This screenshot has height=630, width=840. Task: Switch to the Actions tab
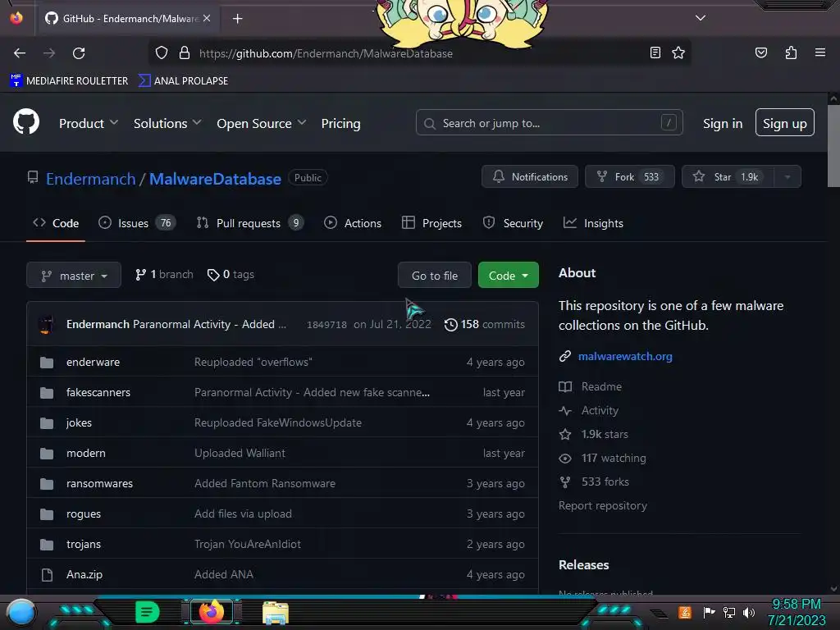(x=353, y=223)
